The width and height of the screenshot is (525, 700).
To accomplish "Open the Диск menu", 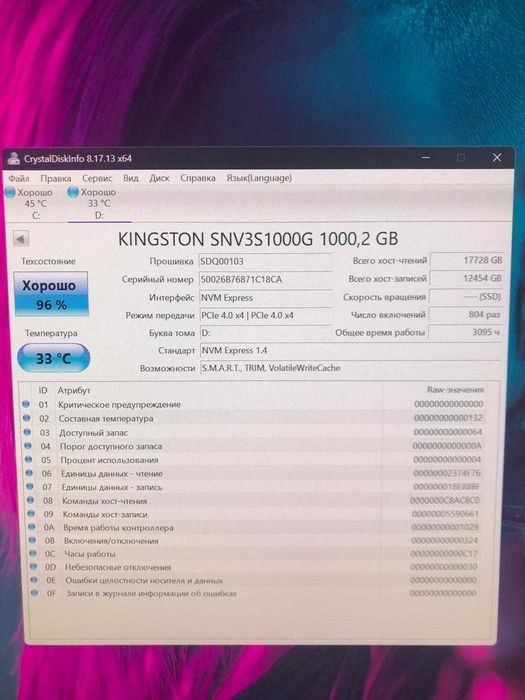I will point(159,178).
